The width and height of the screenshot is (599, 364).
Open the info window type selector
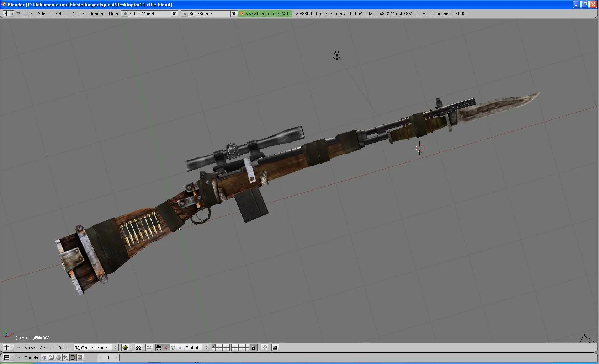click(8, 14)
